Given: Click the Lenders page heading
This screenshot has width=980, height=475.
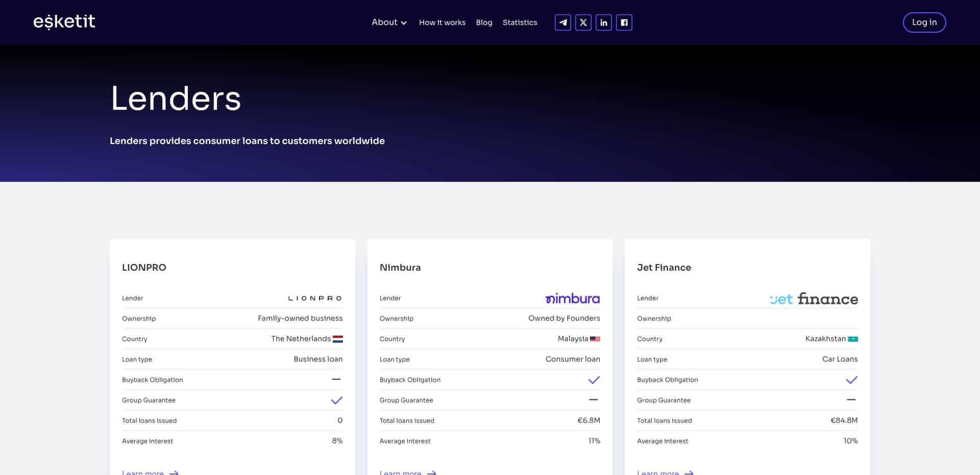Looking at the screenshot, I should point(176,98).
